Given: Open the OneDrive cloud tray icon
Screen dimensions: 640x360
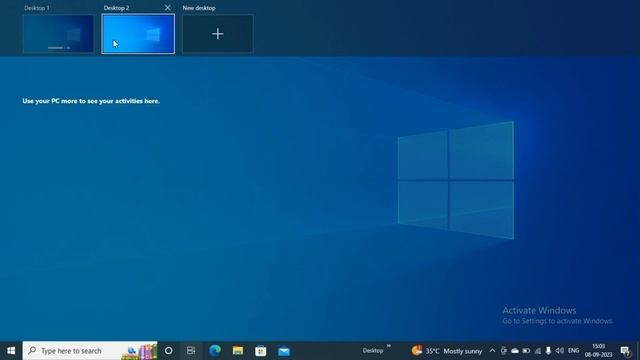Looking at the screenshot, I should click(x=515, y=351).
